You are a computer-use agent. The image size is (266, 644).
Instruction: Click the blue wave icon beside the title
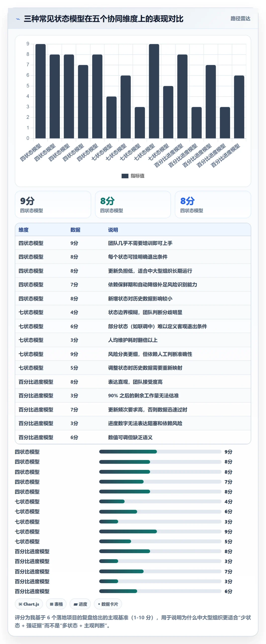18,19
